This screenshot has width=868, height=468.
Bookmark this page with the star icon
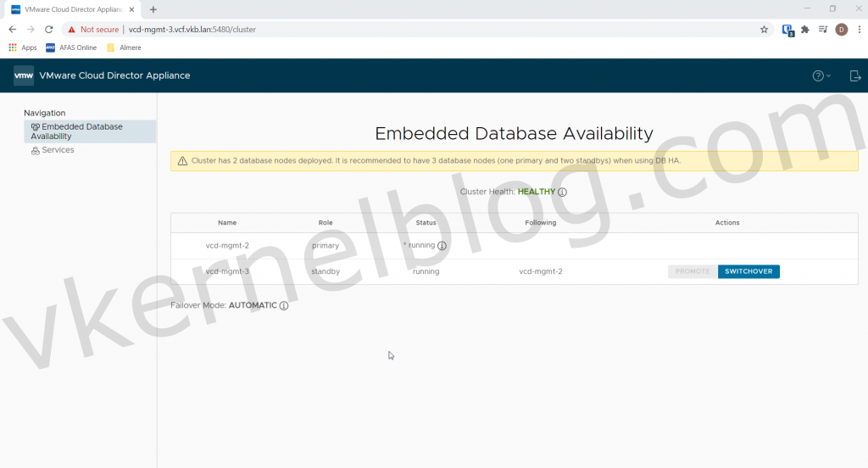click(764, 30)
